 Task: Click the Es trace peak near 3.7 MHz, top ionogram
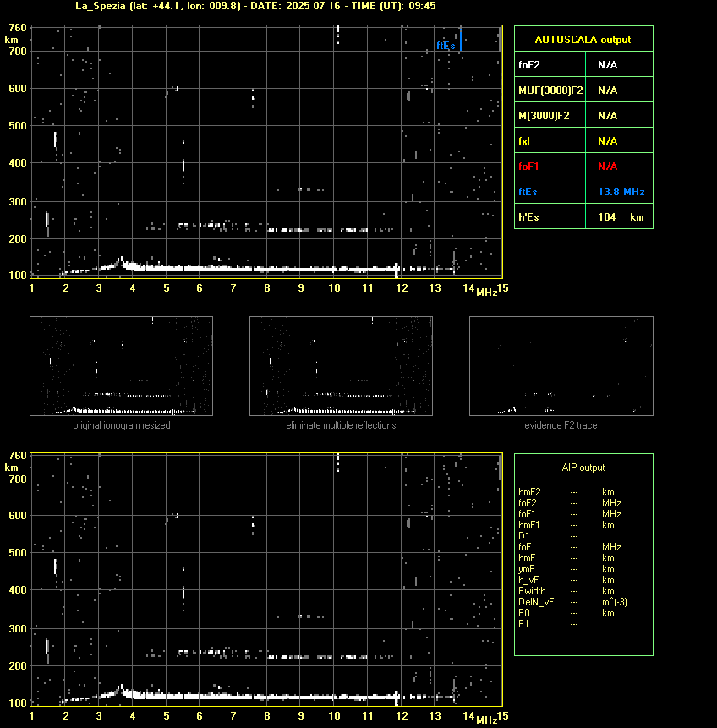pyautogui.click(x=121, y=260)
